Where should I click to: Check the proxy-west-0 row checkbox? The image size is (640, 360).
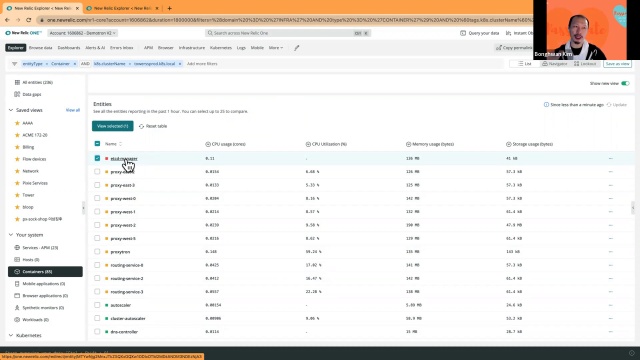pyautogui.click(x=97, y=198)
